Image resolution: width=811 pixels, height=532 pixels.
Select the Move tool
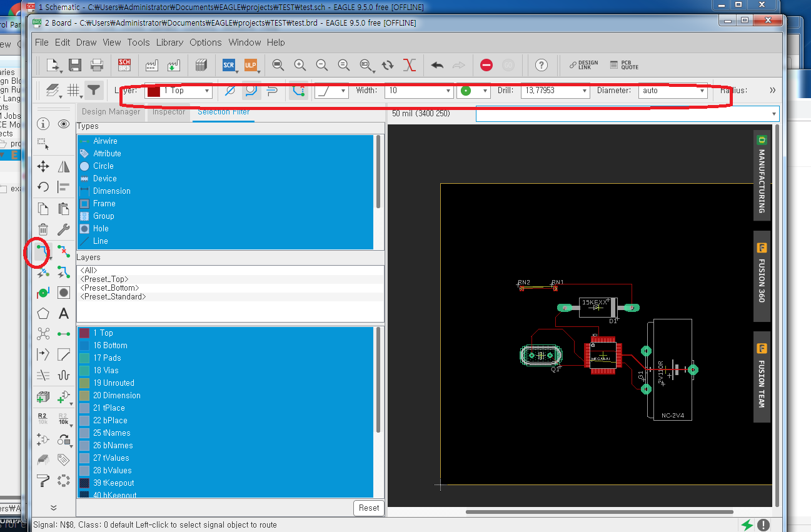43,166
